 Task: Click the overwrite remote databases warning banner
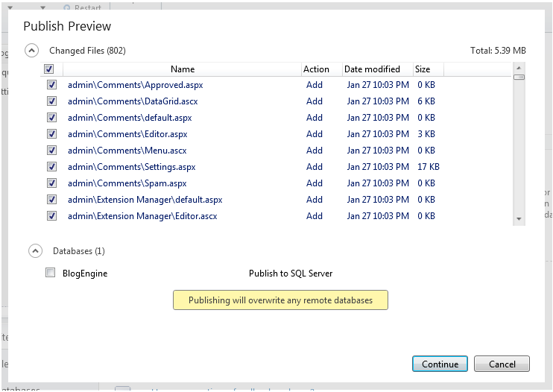[x=280, y=300]
